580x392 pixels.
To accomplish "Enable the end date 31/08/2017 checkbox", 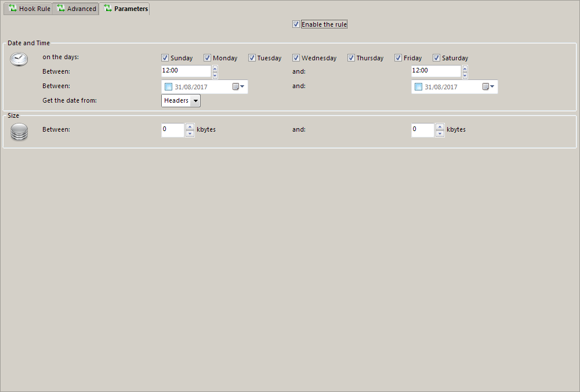I will [x=418, y=87].
